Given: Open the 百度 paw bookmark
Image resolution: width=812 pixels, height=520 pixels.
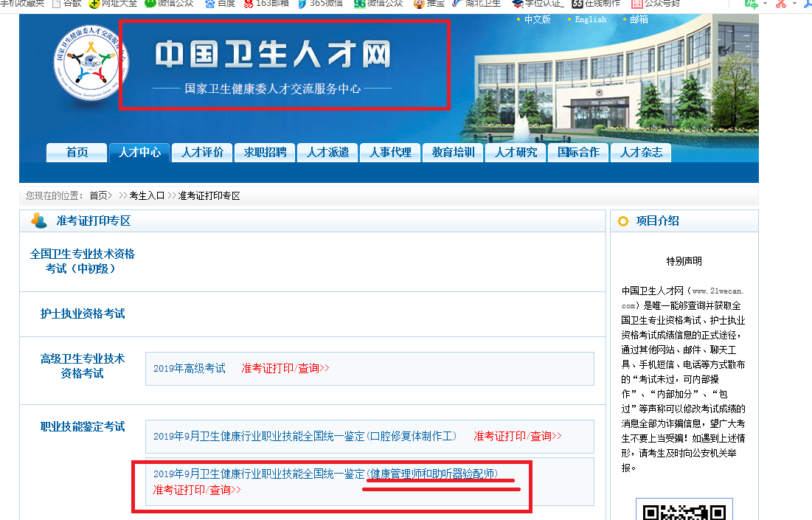Looking at the screenshot, I should click(x=220, y=4).
